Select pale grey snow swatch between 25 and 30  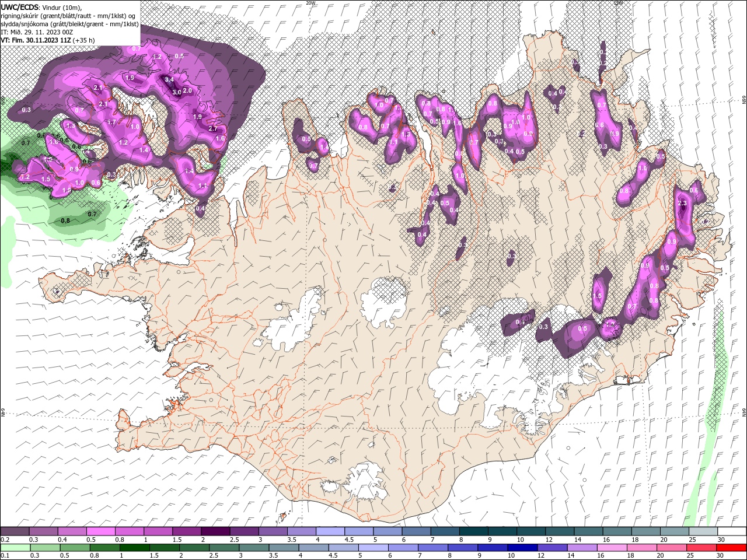click(x=703, y=531)
